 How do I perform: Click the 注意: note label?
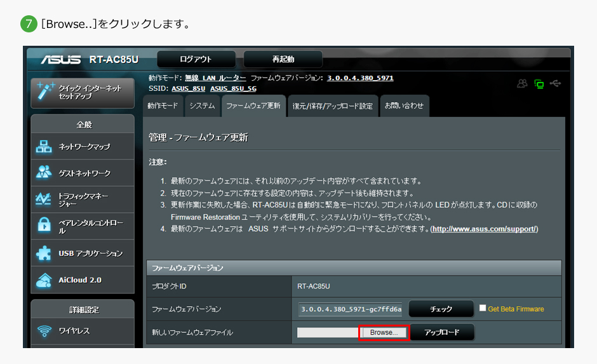pos(158,162)
